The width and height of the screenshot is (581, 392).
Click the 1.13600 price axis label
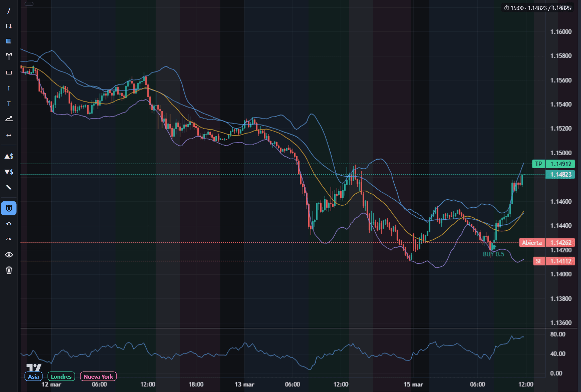pyautogui.click(x=561, y=323)
